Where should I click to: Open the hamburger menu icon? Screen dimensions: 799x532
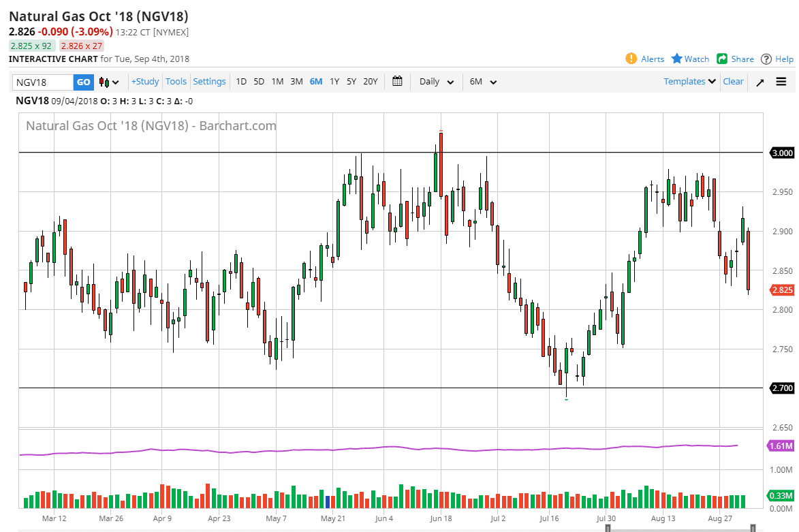point(781,82)
